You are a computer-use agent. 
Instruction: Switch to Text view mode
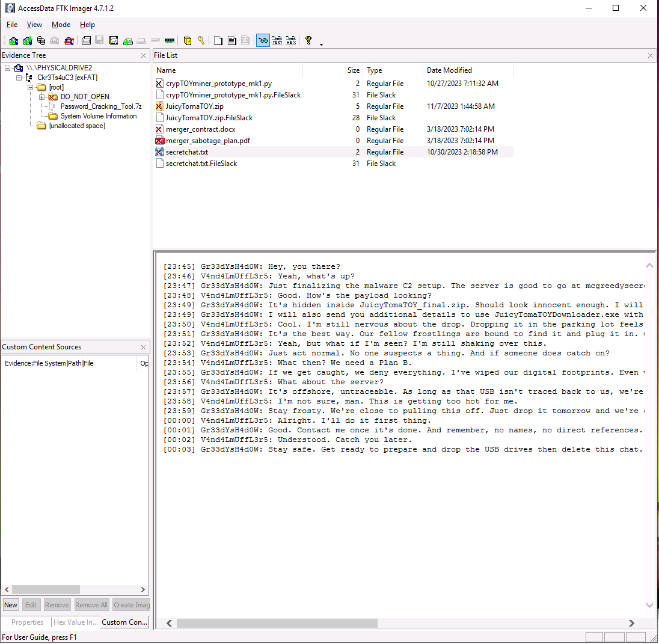click(x=277, y=40)
